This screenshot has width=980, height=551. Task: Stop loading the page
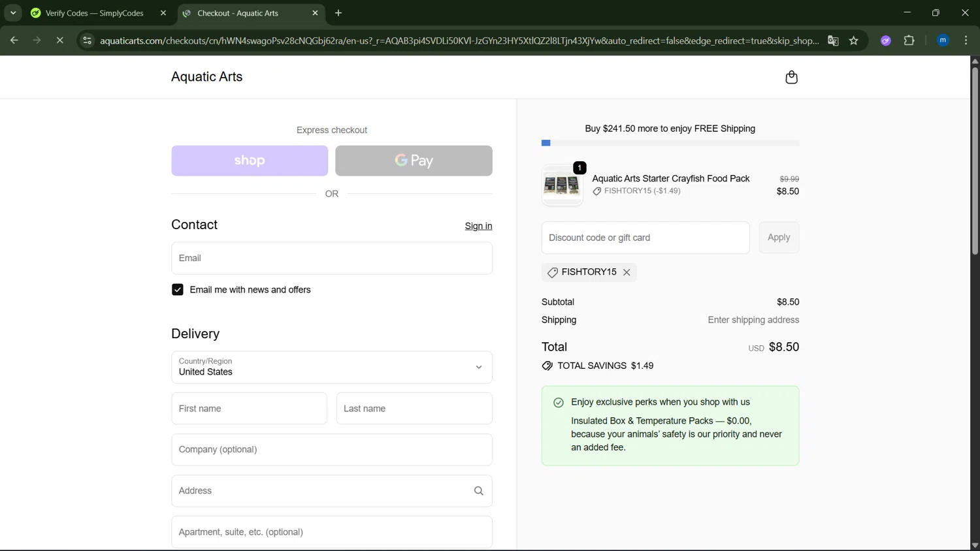[x=59, y=40]
